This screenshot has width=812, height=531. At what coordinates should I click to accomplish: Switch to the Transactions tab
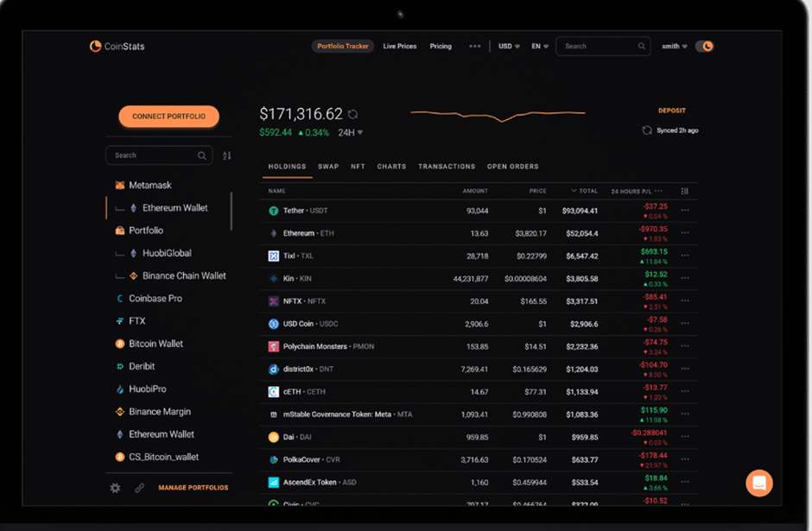447,166
